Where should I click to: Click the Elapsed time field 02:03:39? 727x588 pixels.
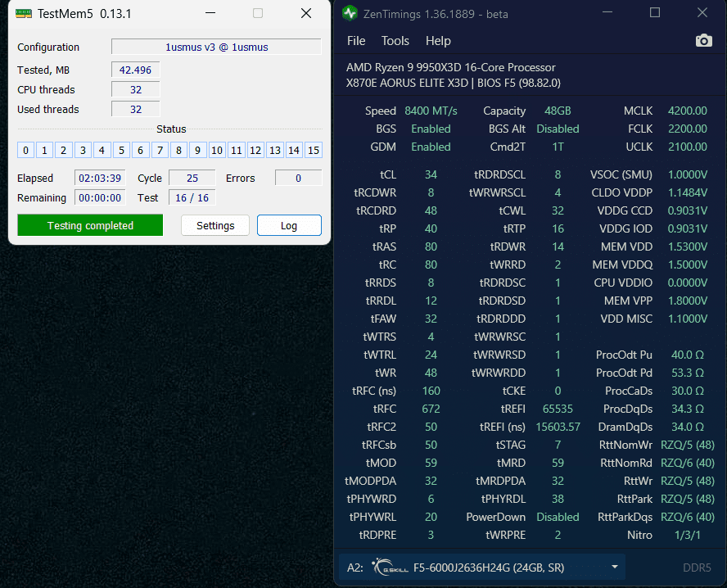[100, 178]
